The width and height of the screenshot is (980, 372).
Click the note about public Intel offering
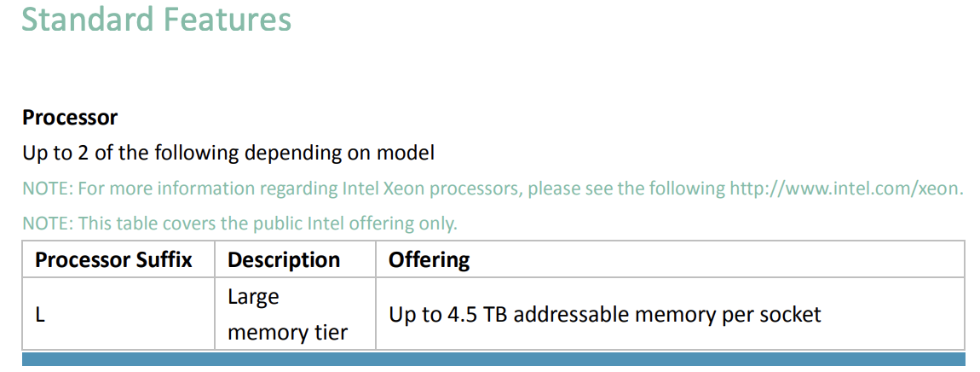(x=239, y=224)
